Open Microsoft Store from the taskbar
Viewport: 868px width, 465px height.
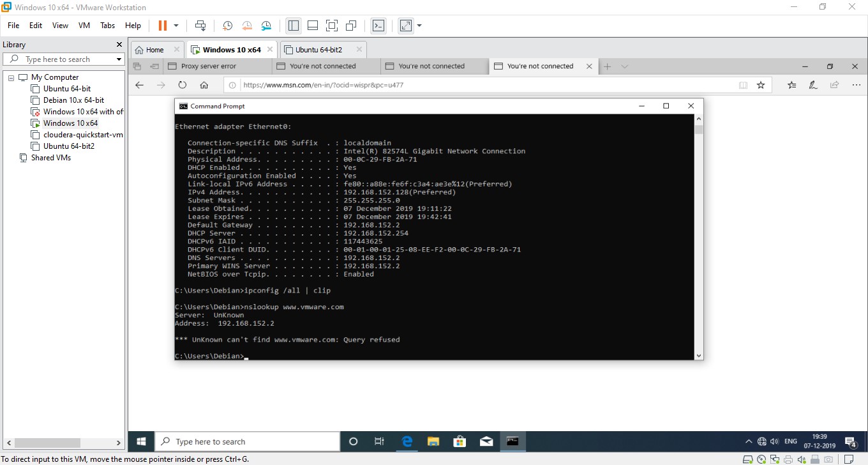(x=460, y=441)
